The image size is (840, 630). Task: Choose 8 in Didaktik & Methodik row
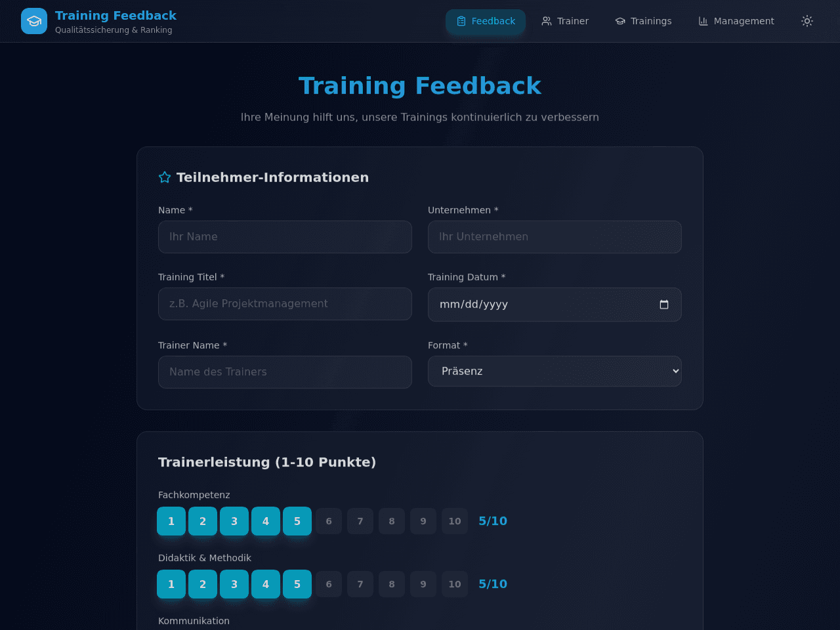(392, 584)
